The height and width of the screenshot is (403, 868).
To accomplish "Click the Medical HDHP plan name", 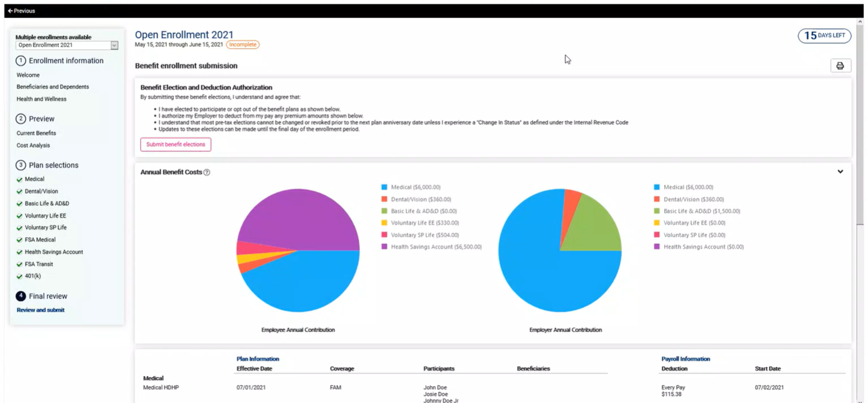I will pyautogui.click(x=161, y=387).
